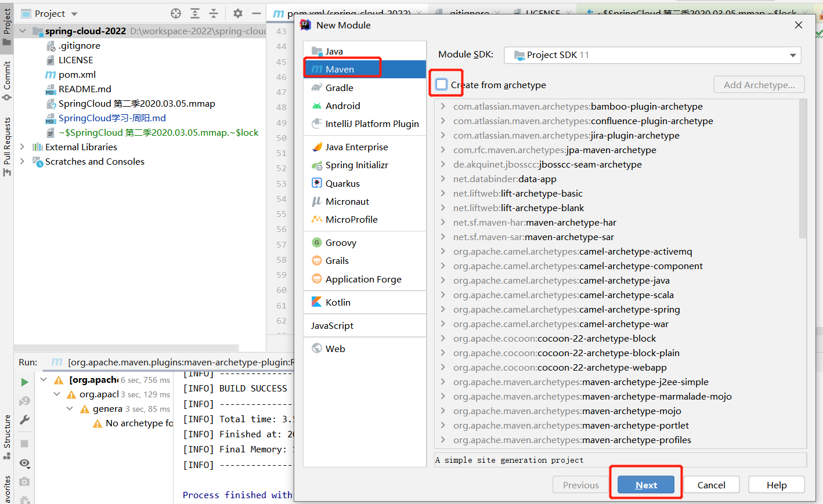Click the Gradle elephant icon in module list
Viewport: 823px width, 504px height.
pyautogui.click(x=317, y=88)
